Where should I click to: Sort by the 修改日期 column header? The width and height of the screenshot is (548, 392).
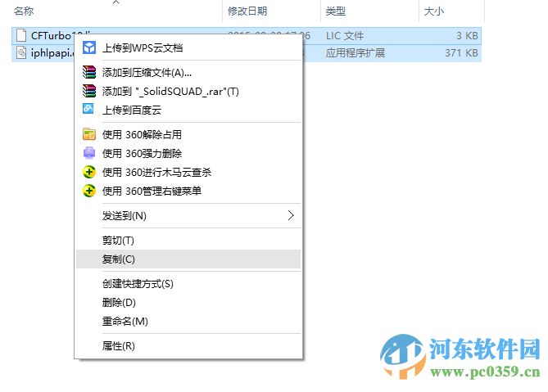click(247, 11)
